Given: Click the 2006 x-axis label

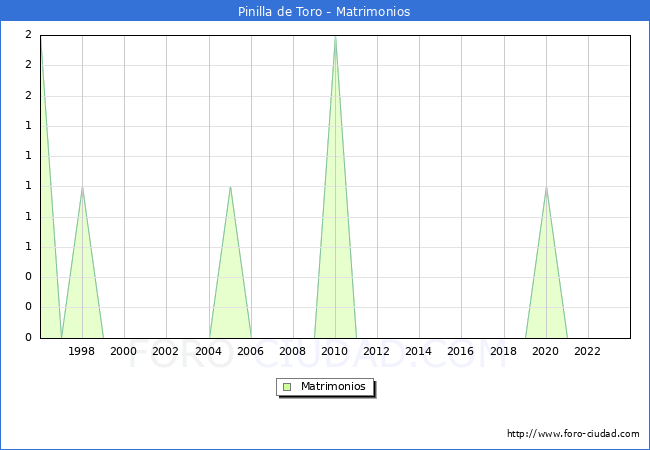Looking at the screenshot, I should [251, 351].
